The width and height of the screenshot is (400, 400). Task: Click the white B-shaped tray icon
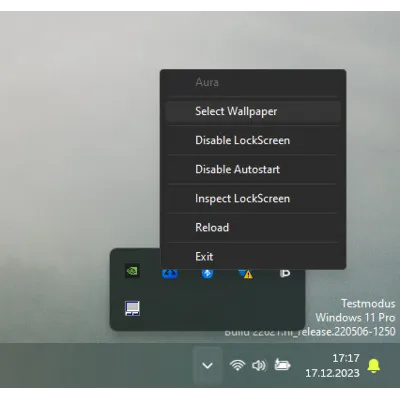285,273
